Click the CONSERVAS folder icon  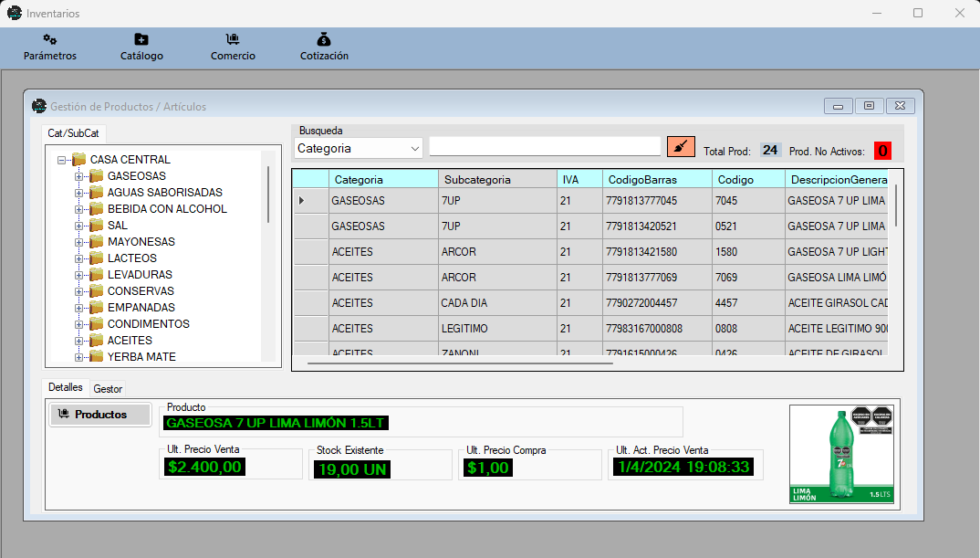pyautogui.click(x=96, y=291)
